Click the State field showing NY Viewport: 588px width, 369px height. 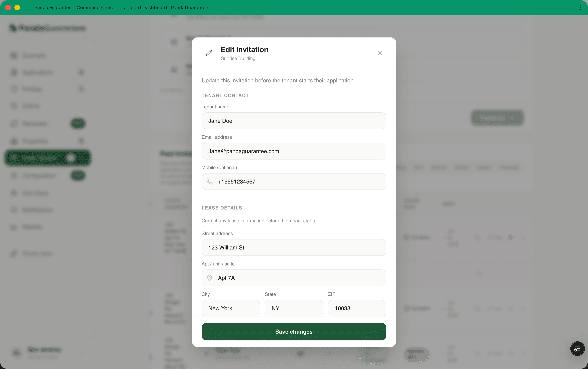[x=294, y=308]
